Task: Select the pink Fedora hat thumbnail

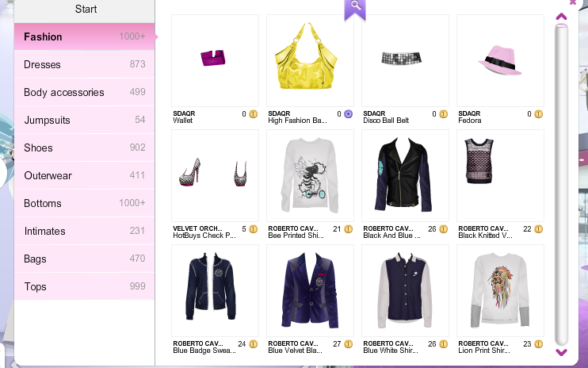Action: pyautogui.click(x=500, y=60)
